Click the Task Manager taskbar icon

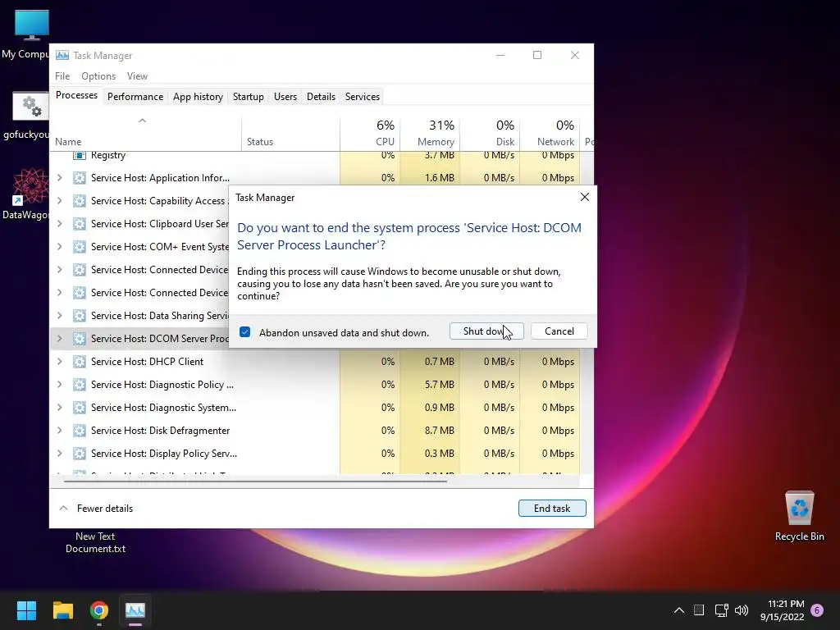[135, 610]
